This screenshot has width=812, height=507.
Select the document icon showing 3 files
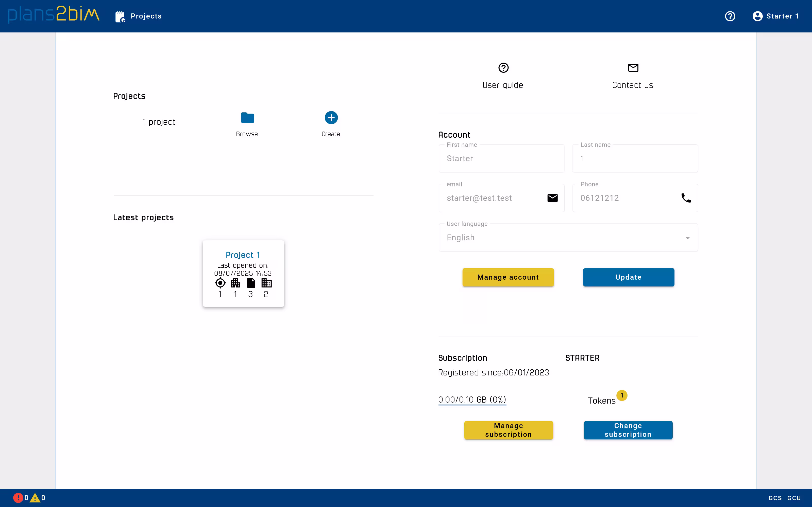click(x=251, y=283)
